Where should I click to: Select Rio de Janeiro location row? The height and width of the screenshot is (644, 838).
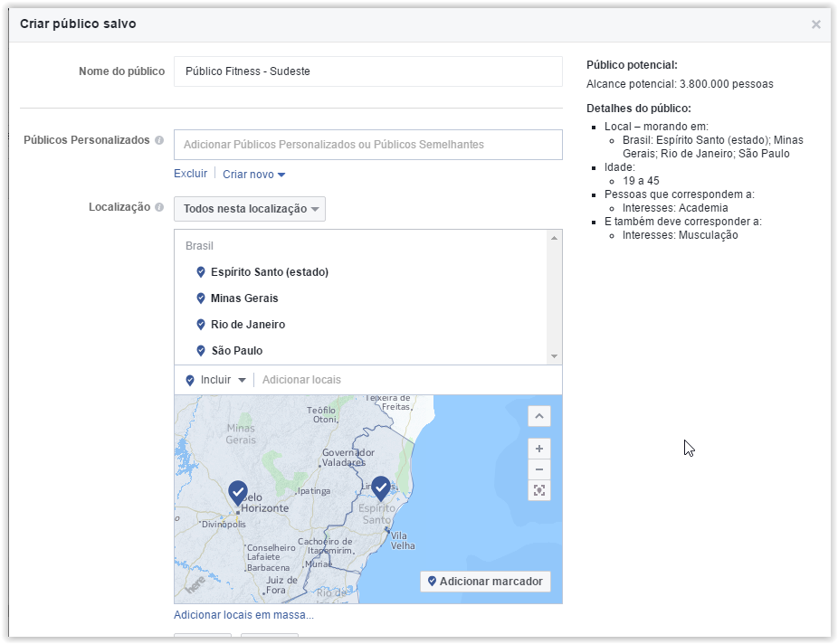(361, 324)
